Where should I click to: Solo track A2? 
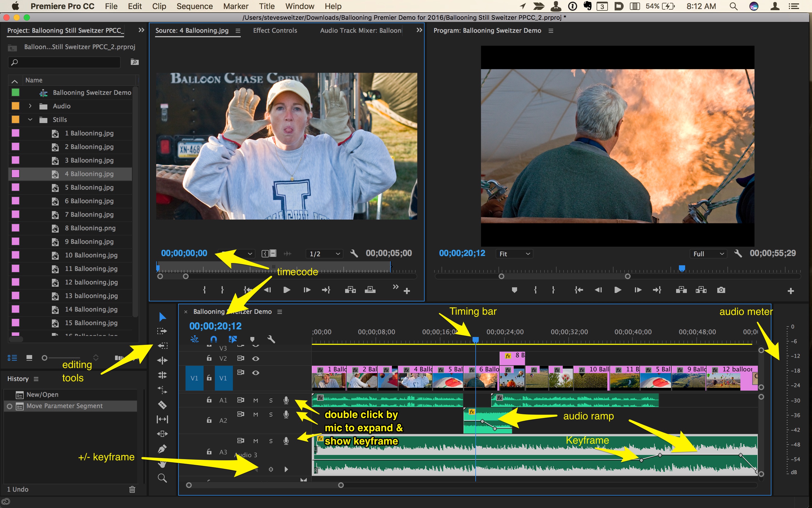coord(271,414)
